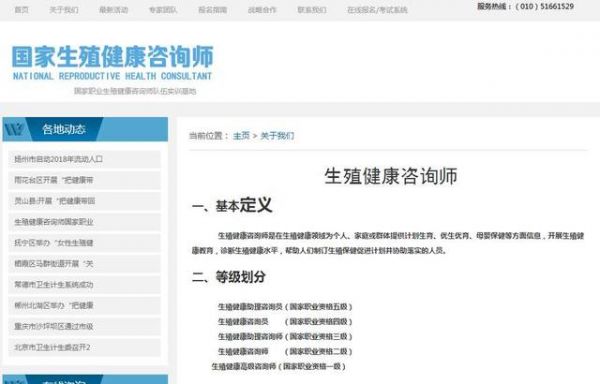Open news item 重庆市沙坪坝区通过市级
Image resolution: width=600 pixels, height=384 pixels.
85,326
